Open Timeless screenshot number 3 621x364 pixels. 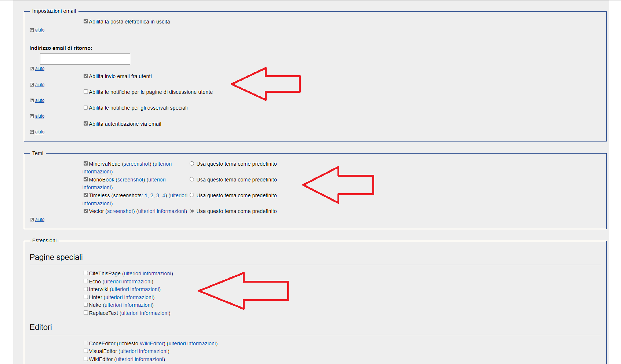(x=158, y=195)
